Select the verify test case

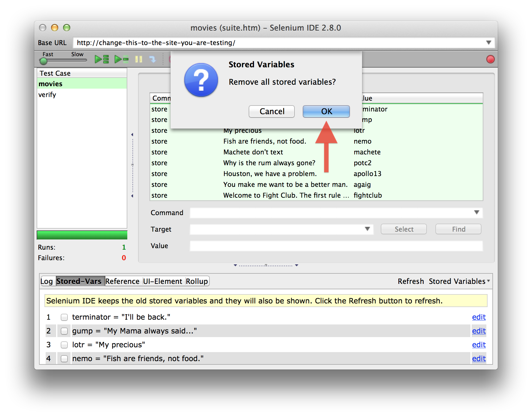click(82, 95)
